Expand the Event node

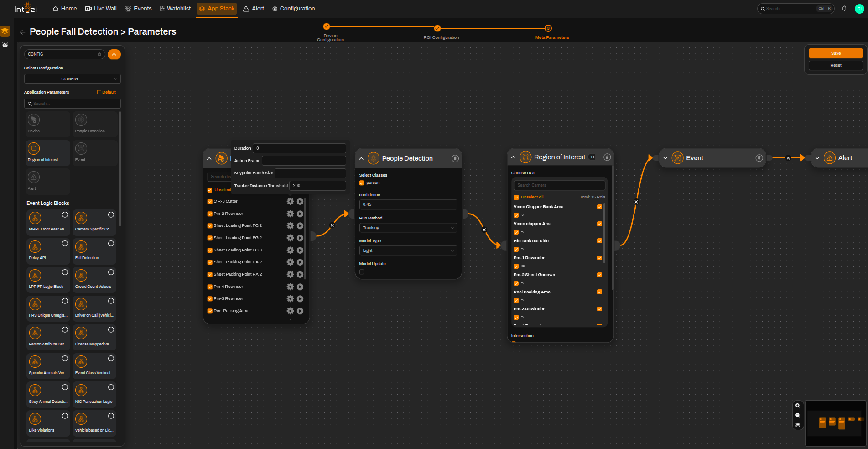tap(665, 158)
